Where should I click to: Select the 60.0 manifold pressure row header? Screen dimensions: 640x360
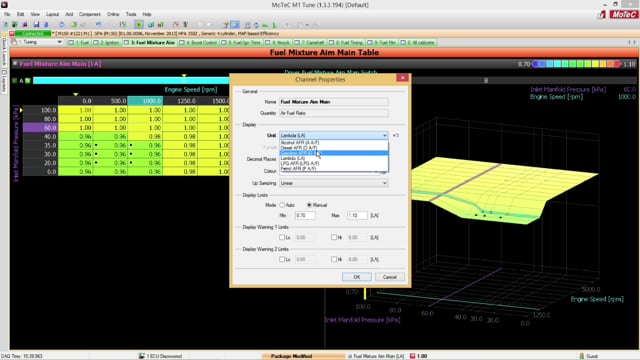pos(40,128)
